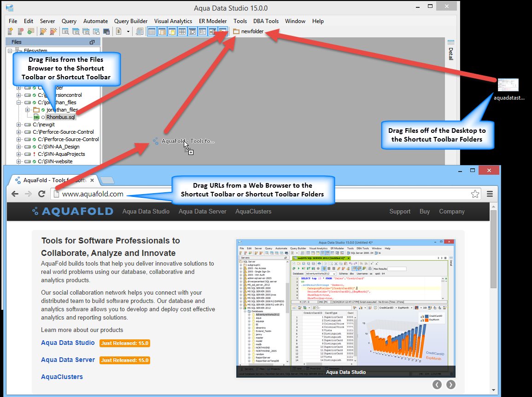This screenshot has width=532, height=397.
Task: Open the dropdown arrow beside the document icon
Action: pyautogui.click(x=128, y=31)
